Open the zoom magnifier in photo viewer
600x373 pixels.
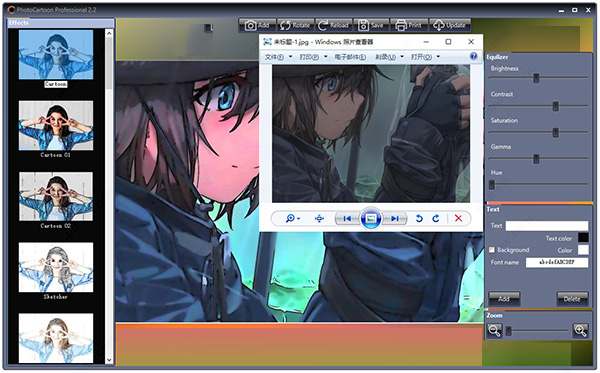click(x=292, y=218)
